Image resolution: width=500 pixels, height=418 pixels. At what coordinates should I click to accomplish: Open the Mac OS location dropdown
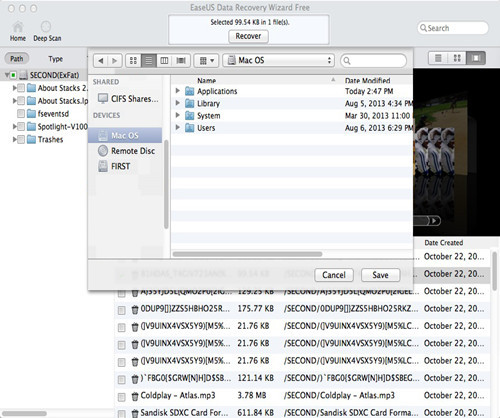coord(278,60)
